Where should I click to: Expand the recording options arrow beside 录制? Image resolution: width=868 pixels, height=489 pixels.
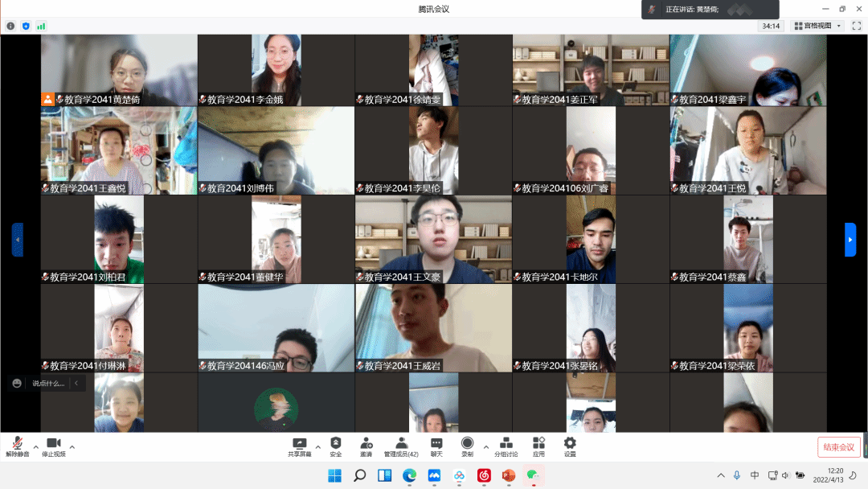(x=485, y=446)
